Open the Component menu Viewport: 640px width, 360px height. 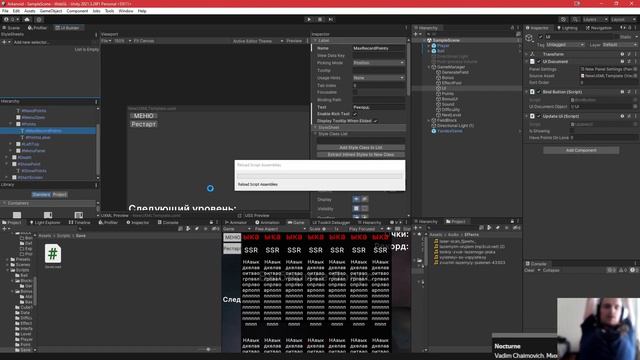coord(77,11)
